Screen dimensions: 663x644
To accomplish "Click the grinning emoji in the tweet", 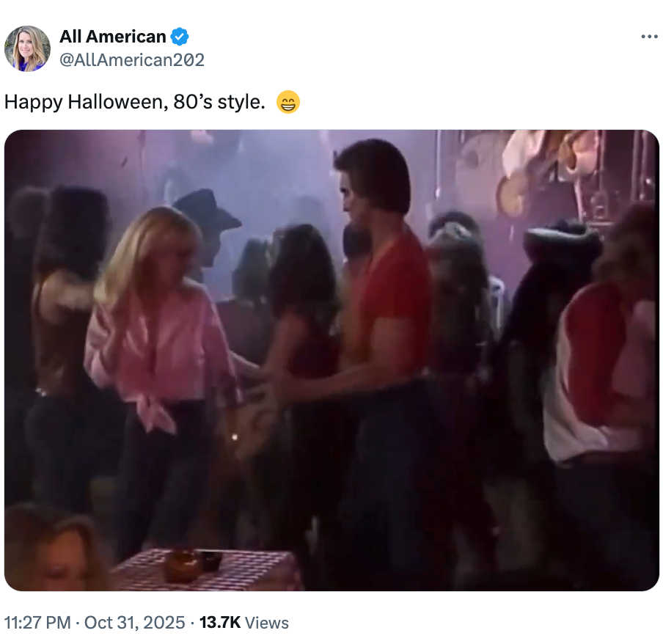I will pos(288,102).
